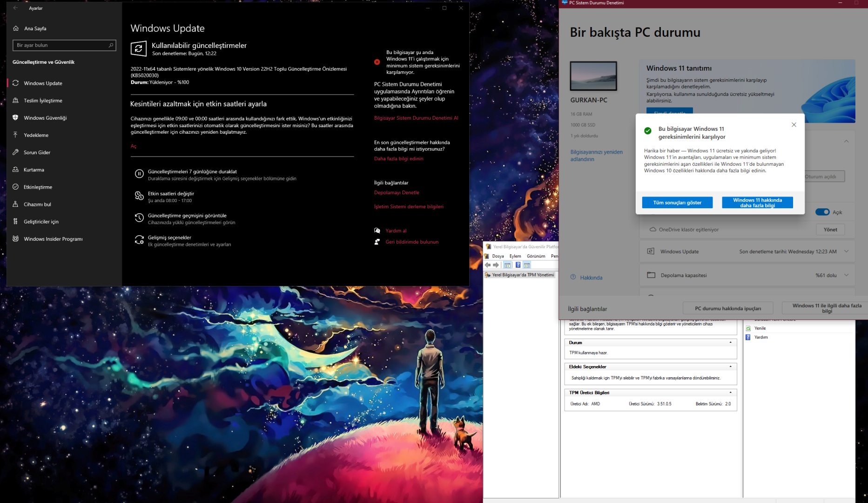Click Yenile in TPM actions pane
The width and height of the screenshot is (868, 503).
pyautogui.click(x=760, y=328)
